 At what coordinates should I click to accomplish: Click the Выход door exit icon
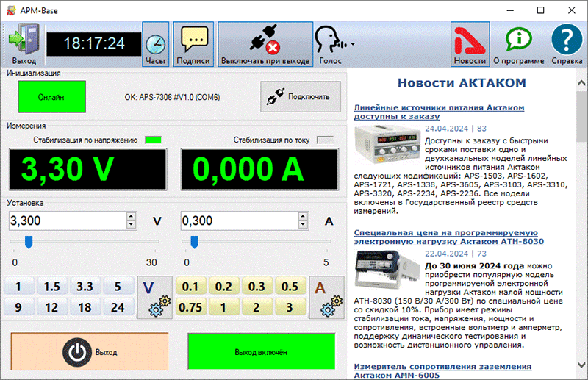tap(24, 44)
